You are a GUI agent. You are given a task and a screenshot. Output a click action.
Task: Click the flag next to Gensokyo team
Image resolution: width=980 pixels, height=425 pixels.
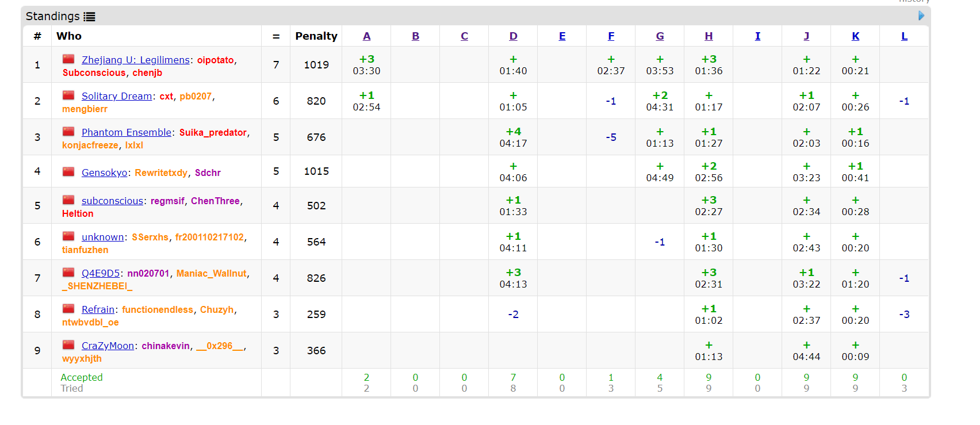click(68, 171)
